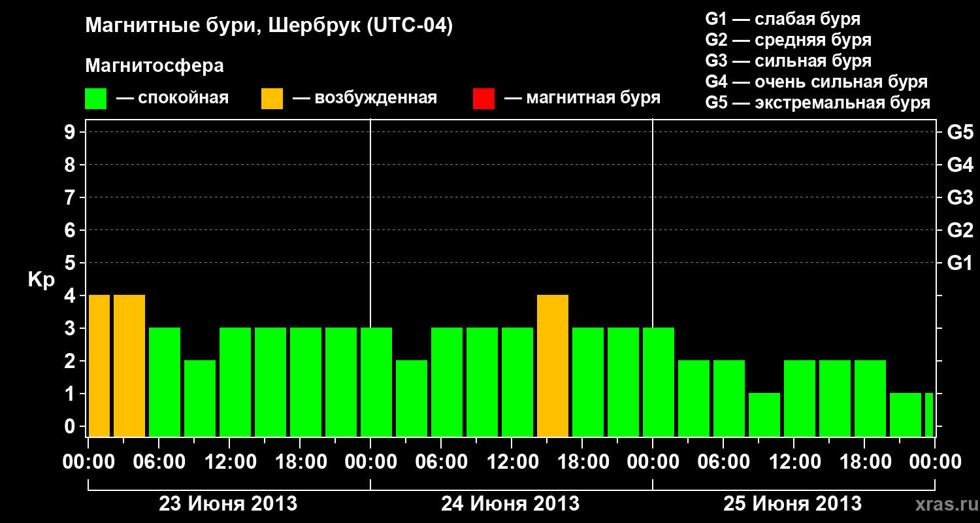Click the 'G1 — слабая буря' legend line

tap(783, 18)
